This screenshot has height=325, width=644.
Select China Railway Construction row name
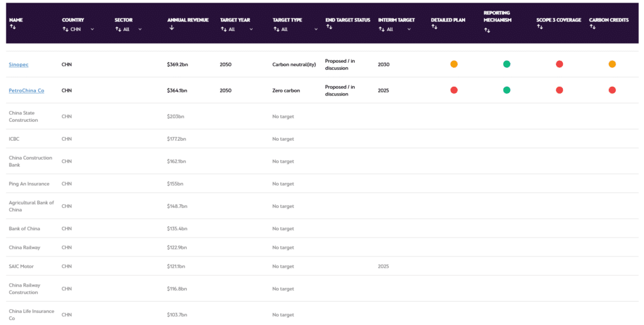(25, 289)
